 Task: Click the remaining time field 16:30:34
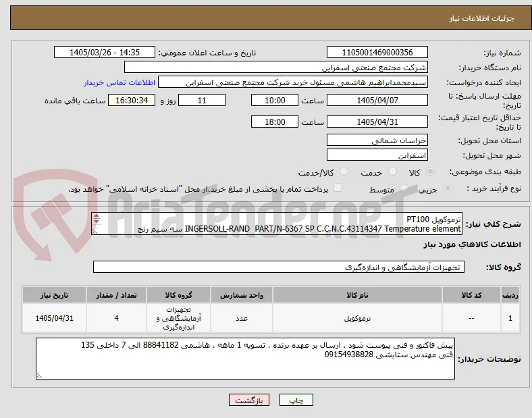click(x=132, y=100)
